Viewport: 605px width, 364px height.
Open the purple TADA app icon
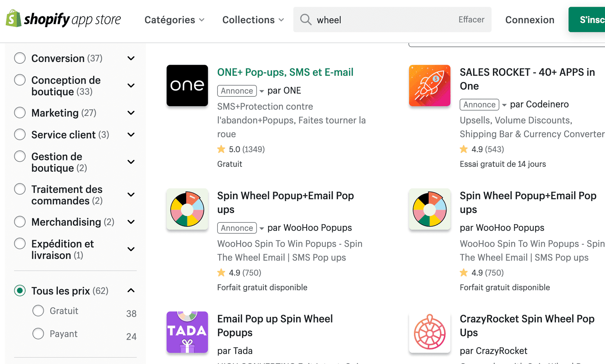[x=187, y=332]
